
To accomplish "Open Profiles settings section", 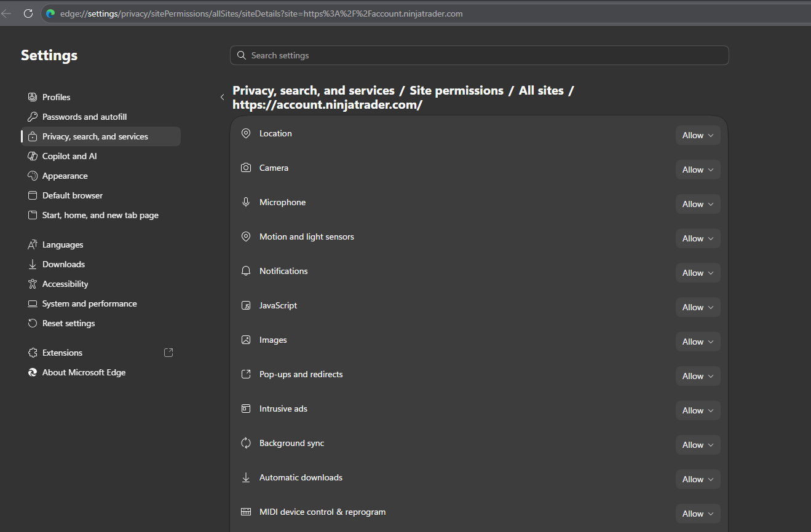I will 101,97.
